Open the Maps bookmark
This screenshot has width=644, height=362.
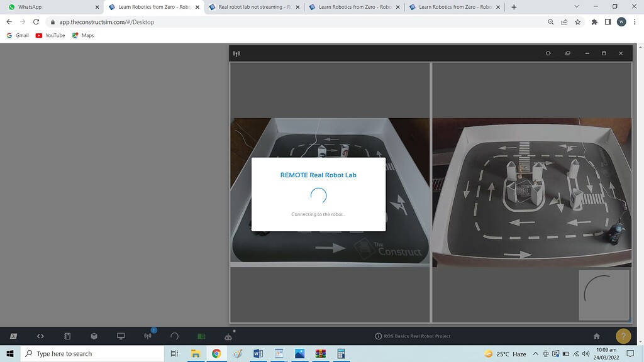[83, 35]
